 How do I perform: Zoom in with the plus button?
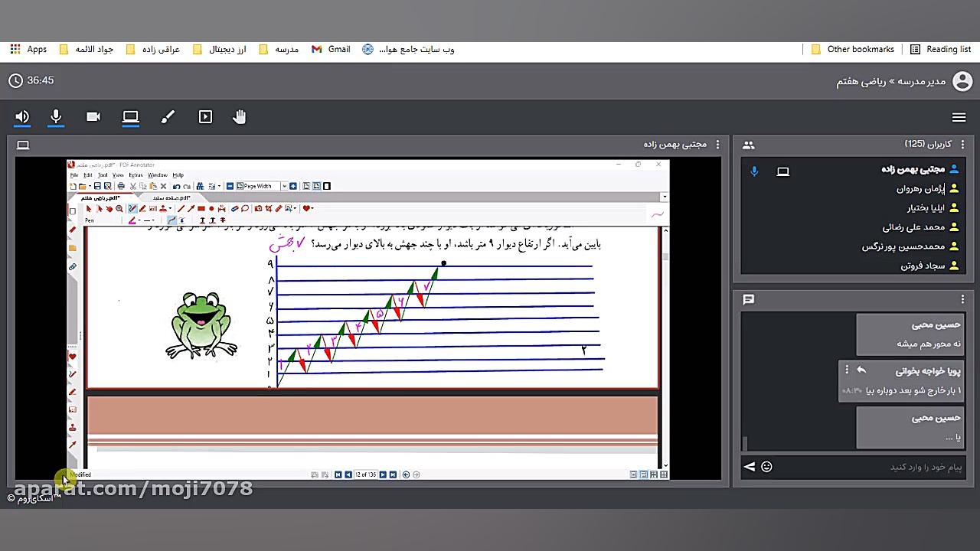[293, 186]
